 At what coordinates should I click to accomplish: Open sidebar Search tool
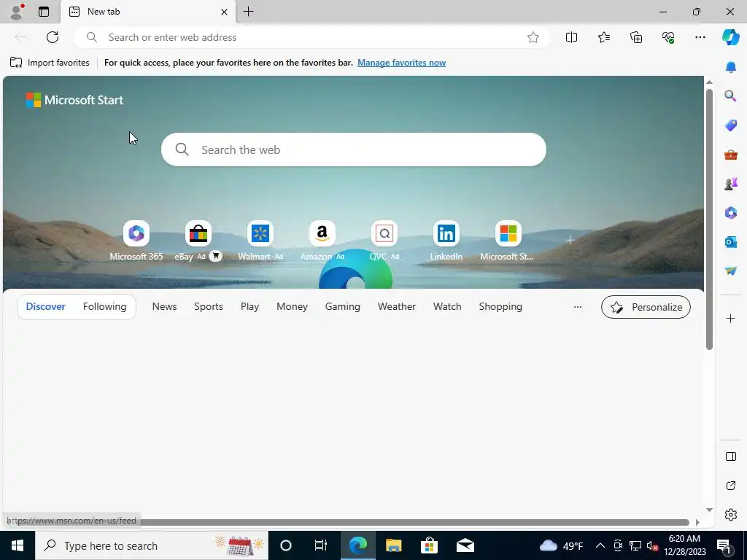(x=730, y=96)
